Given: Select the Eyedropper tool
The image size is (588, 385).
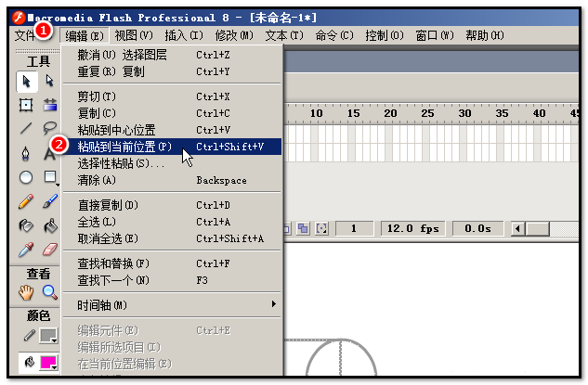Looking at the screenshot, I should point(26,250).
